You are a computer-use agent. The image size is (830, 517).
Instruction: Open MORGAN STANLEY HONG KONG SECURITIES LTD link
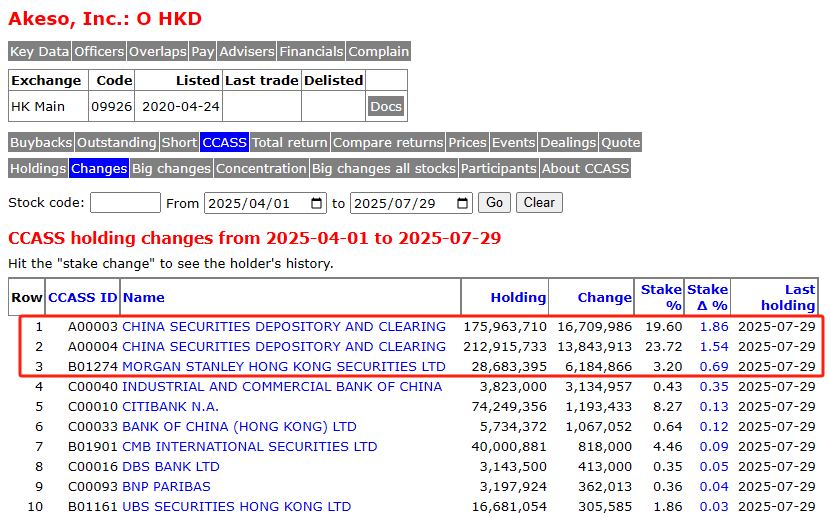(x=284, y=367)
